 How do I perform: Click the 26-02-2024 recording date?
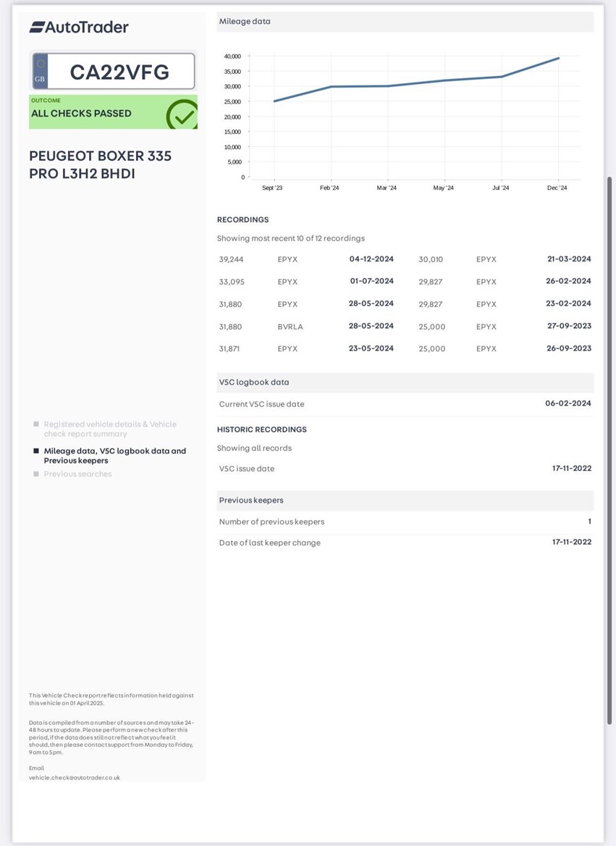point(568,281)
